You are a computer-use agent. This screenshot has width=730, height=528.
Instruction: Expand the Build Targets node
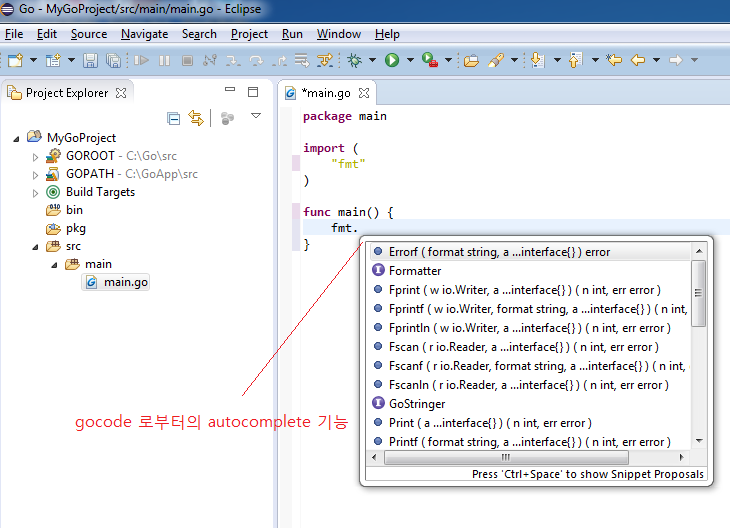[35, 193]
